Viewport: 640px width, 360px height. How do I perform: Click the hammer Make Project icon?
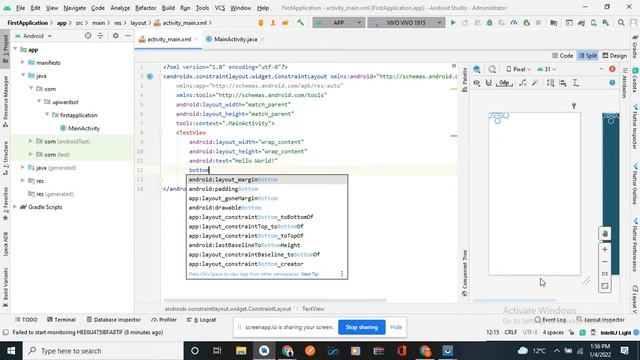[300, 22]
